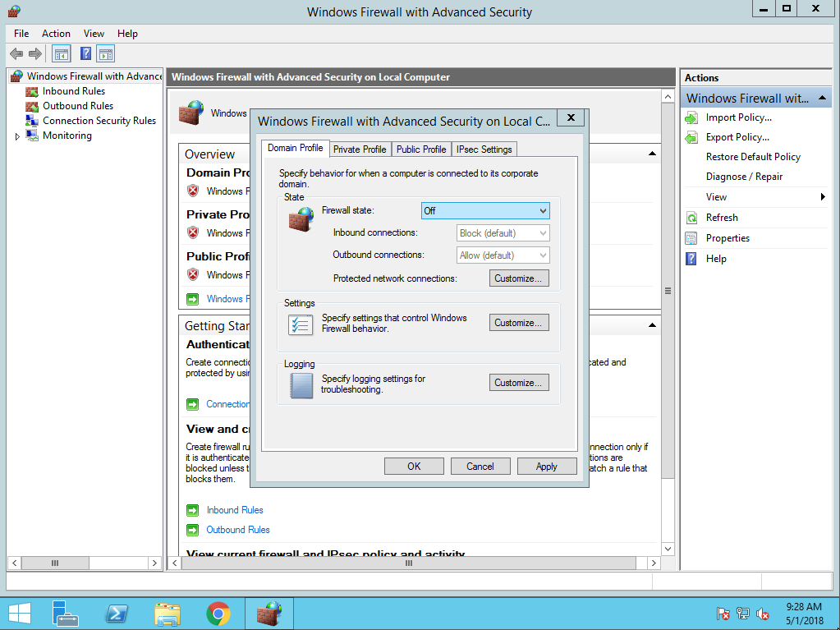Select Refresh in the Actions pane

(723, 217)
